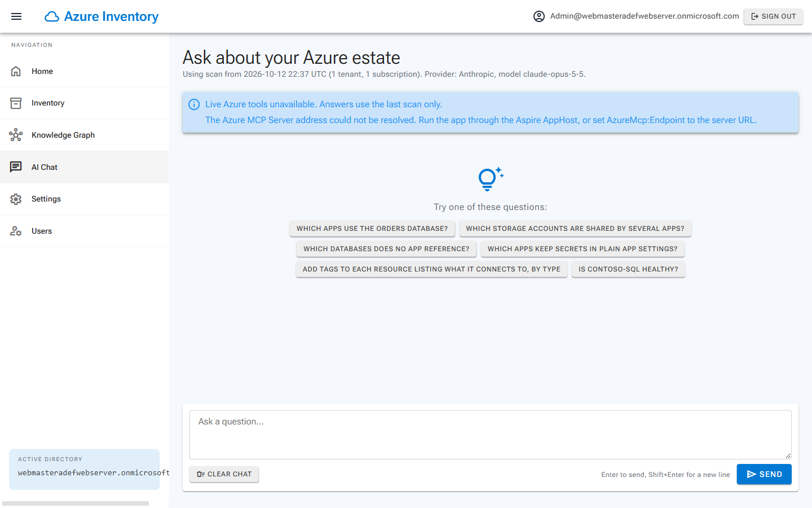Viewport: 812px width, 508px height.
Task: Click the Active Directory tenant name
Action: tap(94, 473)
